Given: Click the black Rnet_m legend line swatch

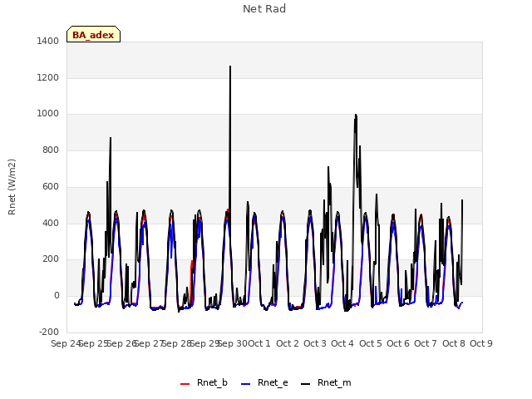Looking at the screenshot, I should [x=306, y=384].
